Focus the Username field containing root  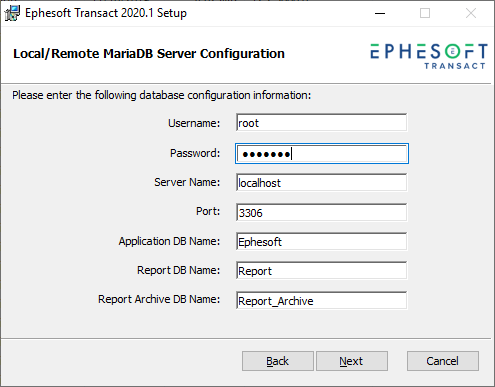click(x=322, y=123)
